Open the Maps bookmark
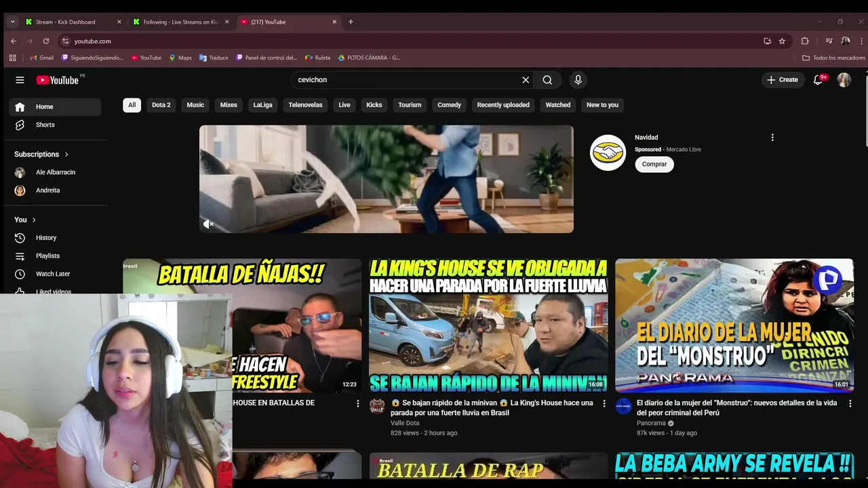This screenshot has height=488, width=868. tap(180, 58)
